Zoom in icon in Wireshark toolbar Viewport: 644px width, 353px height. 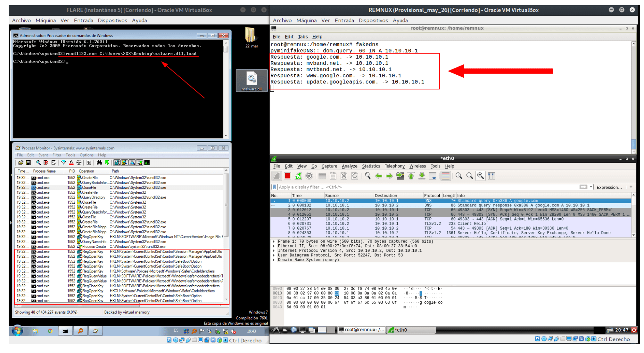pyautogui.click(x=459, y=176)
